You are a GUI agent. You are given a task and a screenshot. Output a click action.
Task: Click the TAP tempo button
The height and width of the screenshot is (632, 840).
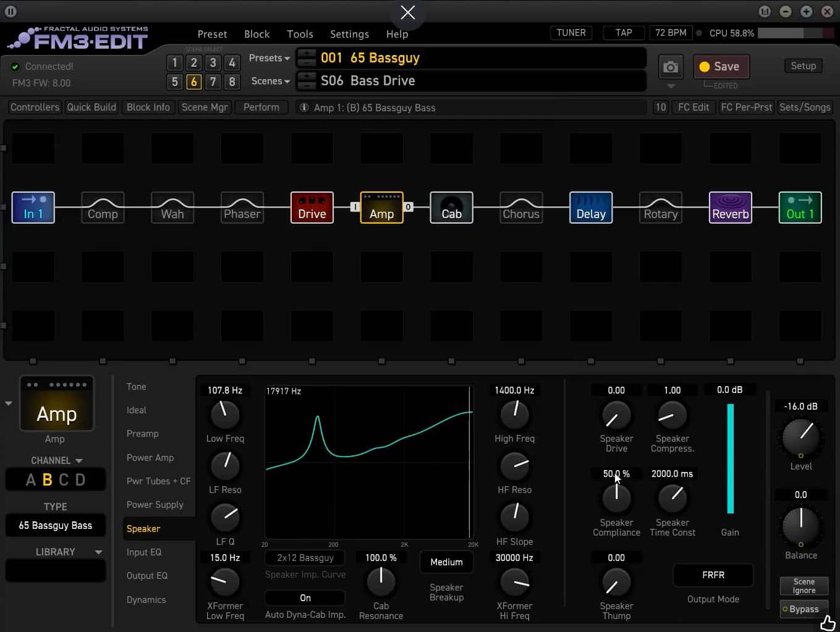click(x=624, y=33)
